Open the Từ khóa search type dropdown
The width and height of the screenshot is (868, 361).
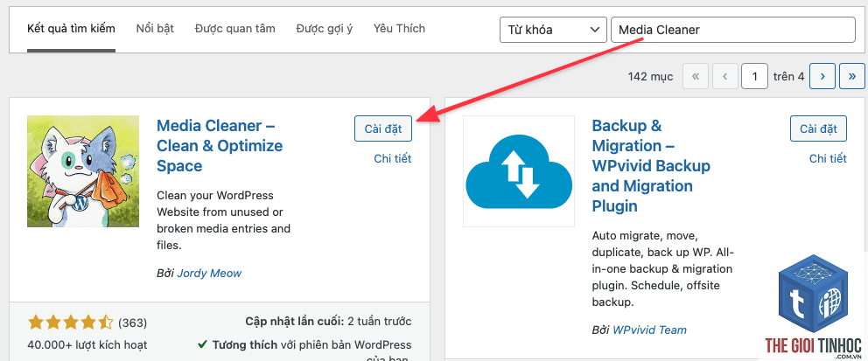(552, 30)
